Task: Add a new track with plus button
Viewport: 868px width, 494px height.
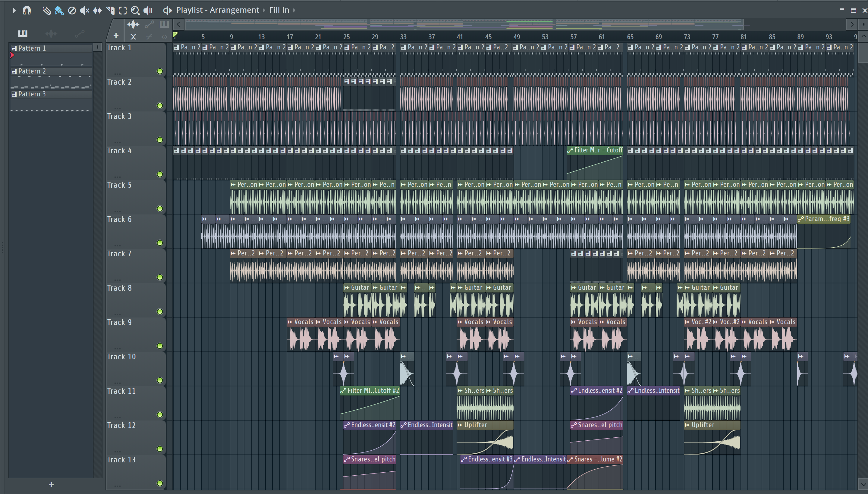Action: (116, 35)
